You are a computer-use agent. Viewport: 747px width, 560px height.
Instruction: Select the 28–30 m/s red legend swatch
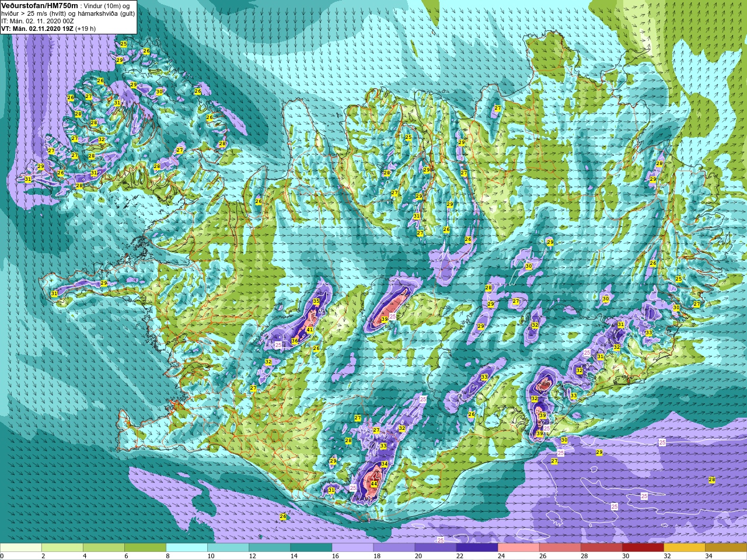pyautogui.click(x=601, y=548)
